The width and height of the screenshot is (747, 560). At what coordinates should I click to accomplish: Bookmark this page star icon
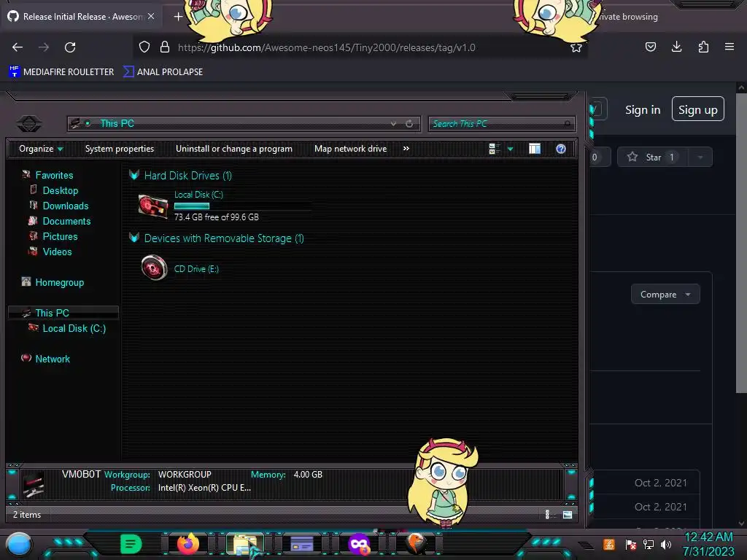pos(576,47)
